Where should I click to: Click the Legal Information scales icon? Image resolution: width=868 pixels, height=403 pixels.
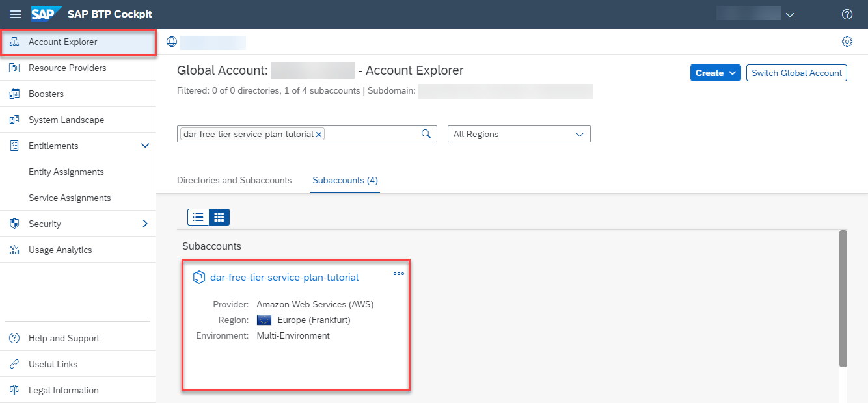[x=14, y=390]
